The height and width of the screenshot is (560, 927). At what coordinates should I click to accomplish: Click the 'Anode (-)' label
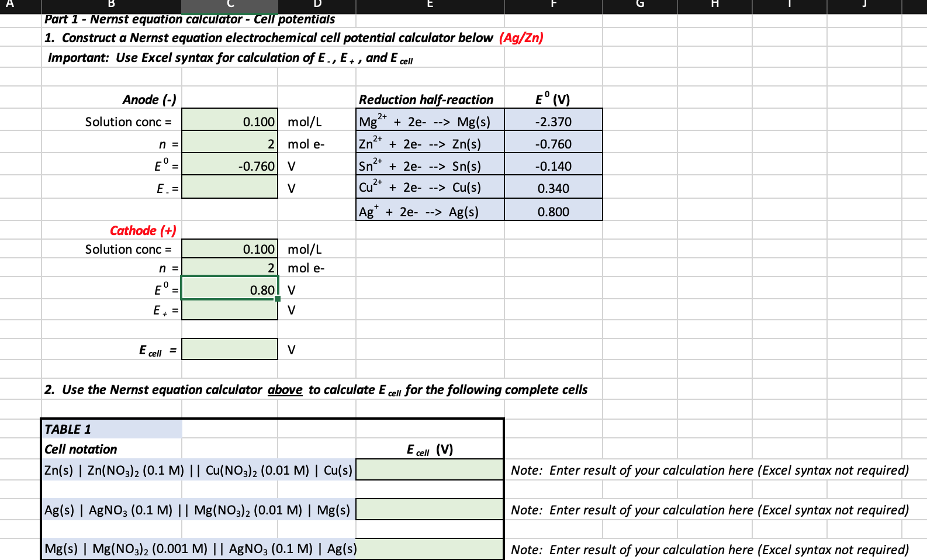tap(149, 99)
